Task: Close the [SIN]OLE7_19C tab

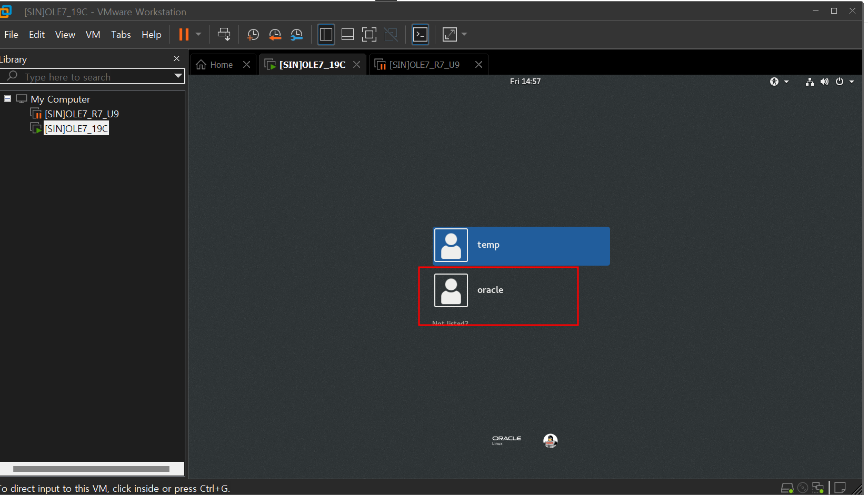Action: (x=356, y=65)
